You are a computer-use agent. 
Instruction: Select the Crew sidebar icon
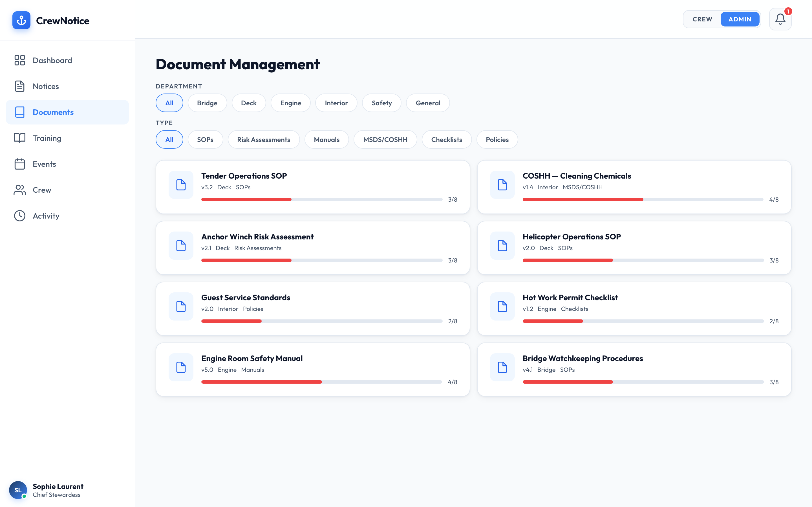(x=19, y=190)
